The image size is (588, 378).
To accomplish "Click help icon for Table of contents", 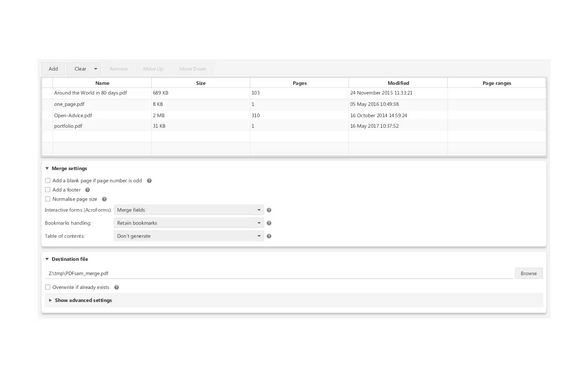I will coord(269,236).
